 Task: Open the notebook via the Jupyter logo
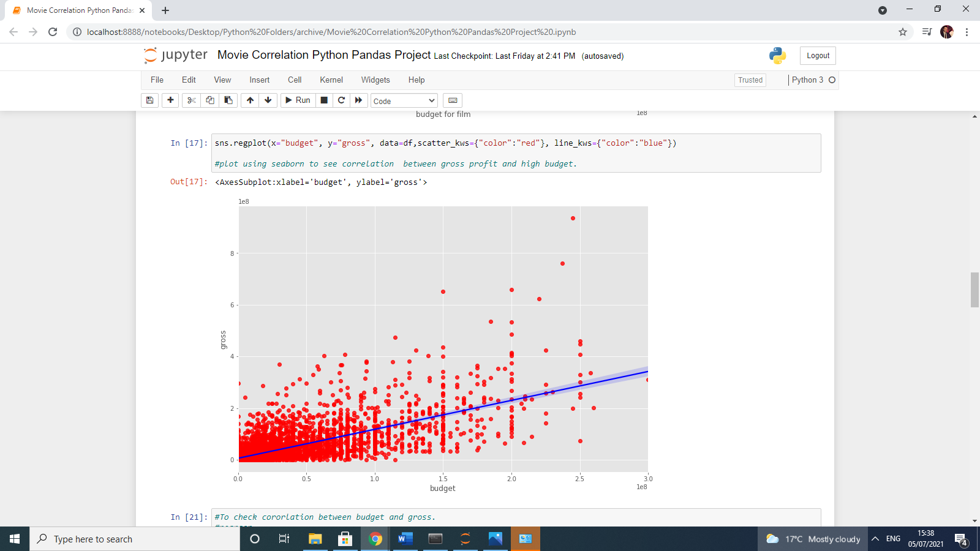[x=175, y=55]
